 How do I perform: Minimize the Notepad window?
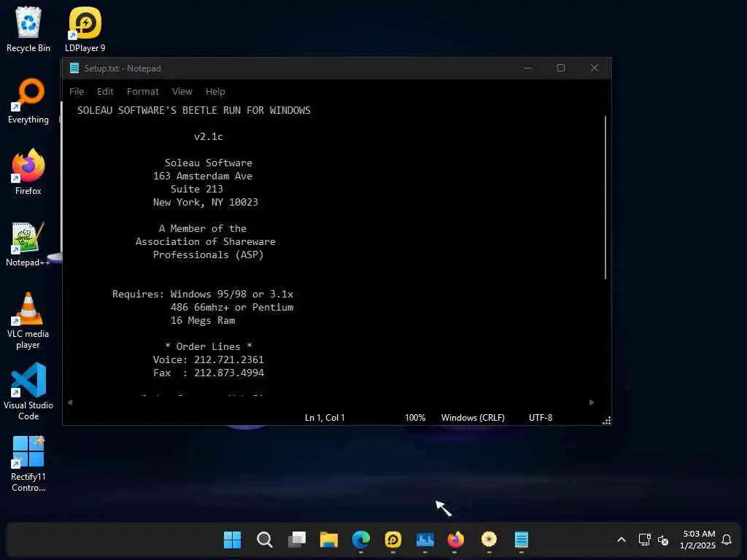(527, 68)
